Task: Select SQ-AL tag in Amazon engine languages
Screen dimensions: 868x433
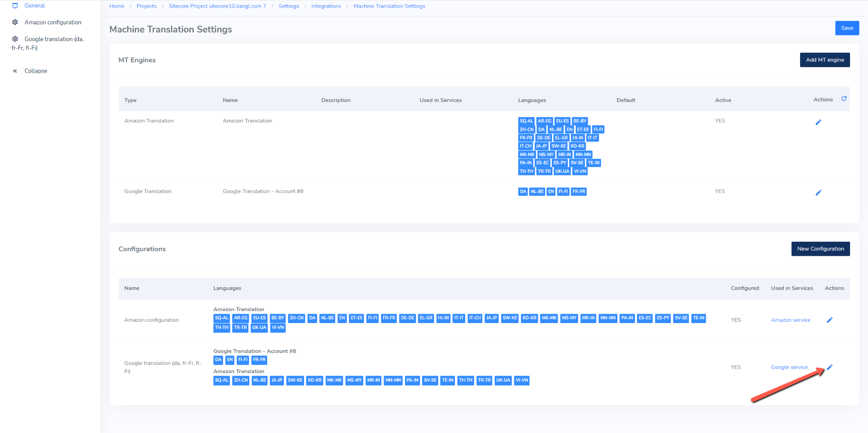Action: click(526, 121)
